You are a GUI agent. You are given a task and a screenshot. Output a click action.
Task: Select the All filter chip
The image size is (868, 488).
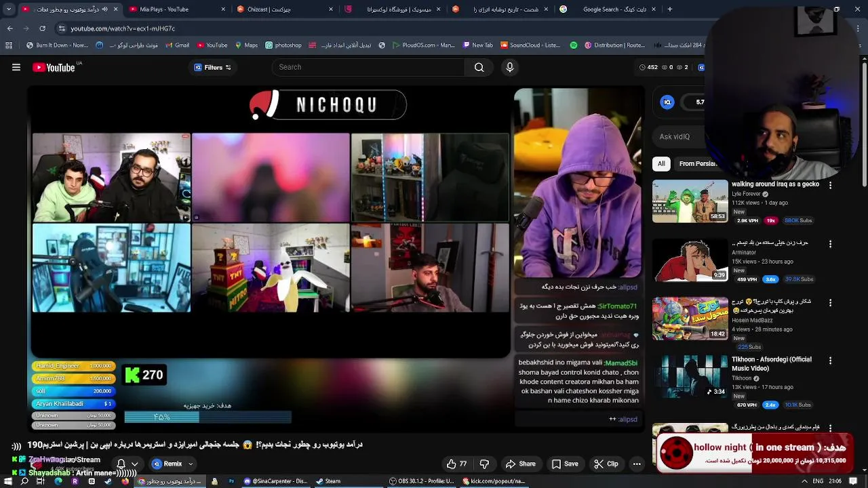[x=661, y=163]
